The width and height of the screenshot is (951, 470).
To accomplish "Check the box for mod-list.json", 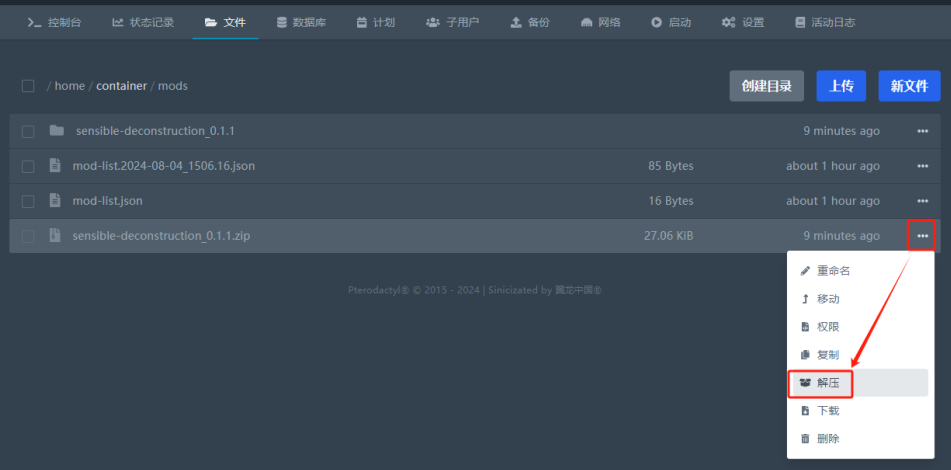I will point(28,201).
